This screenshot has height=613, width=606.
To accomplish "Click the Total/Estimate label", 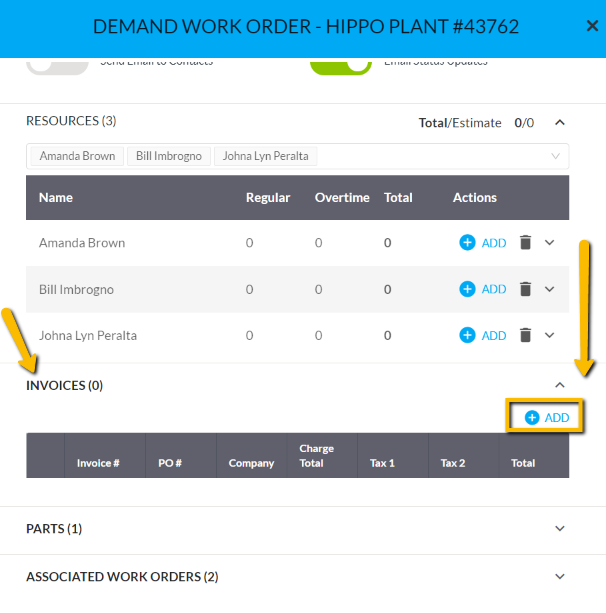I will coord(460,123).
